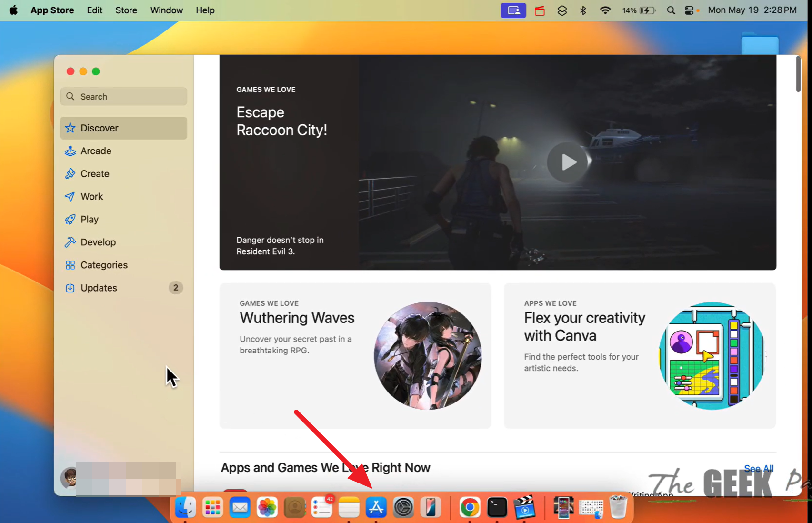
Task: Launch Photos from the Dock
Action: click(267, 508)
